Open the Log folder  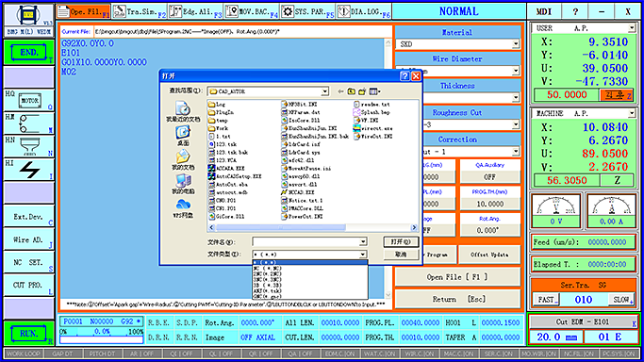[x=217, y=105]
